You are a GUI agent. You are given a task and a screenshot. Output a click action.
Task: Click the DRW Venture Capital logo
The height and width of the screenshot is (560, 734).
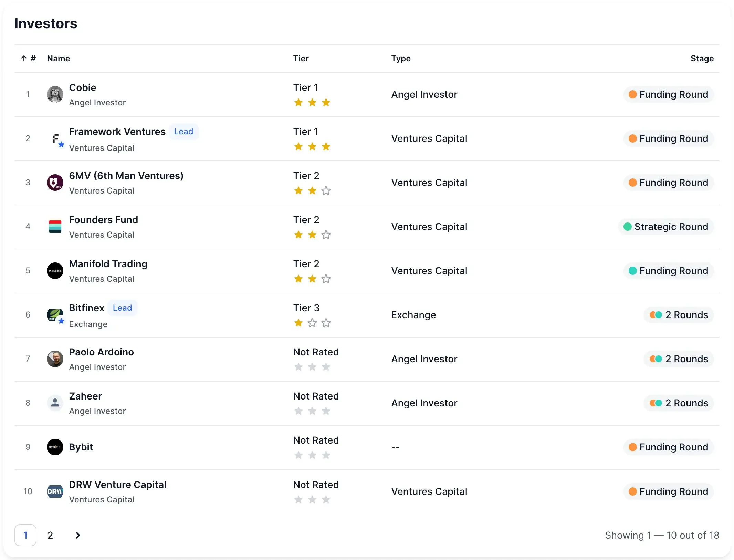click(55, 491)
